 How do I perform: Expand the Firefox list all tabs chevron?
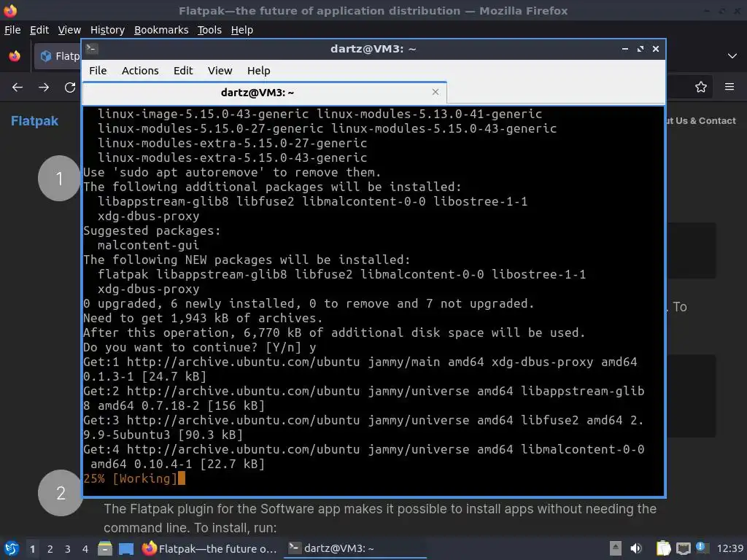732,56
